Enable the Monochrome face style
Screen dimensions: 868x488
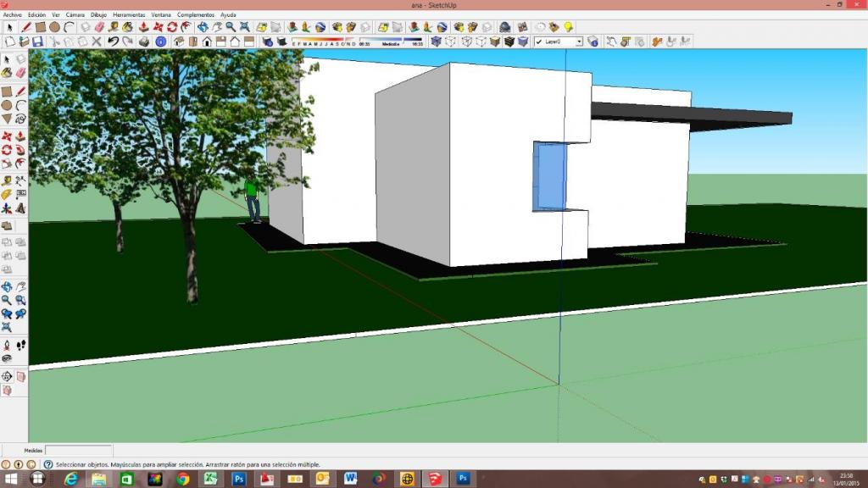(x=523, y=42)
